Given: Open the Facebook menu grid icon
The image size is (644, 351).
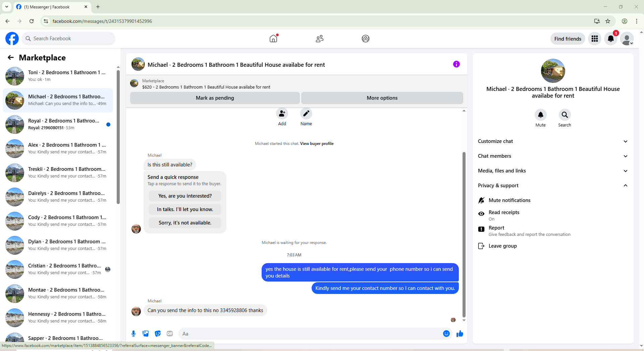Looking at the screenshot, I should pyautogui.click(x=595, y=39).
